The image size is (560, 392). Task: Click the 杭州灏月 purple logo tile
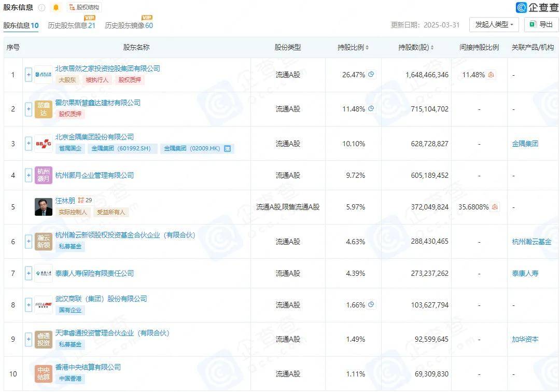pos(44,175)
